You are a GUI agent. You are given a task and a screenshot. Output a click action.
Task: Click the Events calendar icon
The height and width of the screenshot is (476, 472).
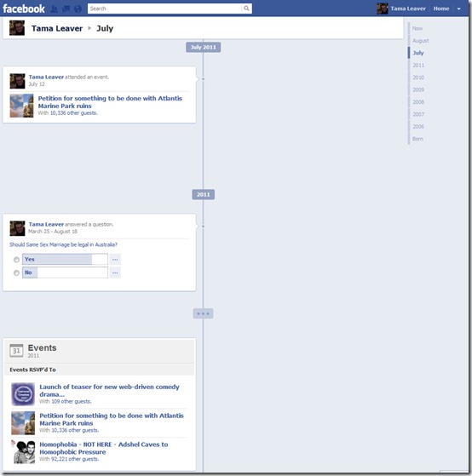16,350
